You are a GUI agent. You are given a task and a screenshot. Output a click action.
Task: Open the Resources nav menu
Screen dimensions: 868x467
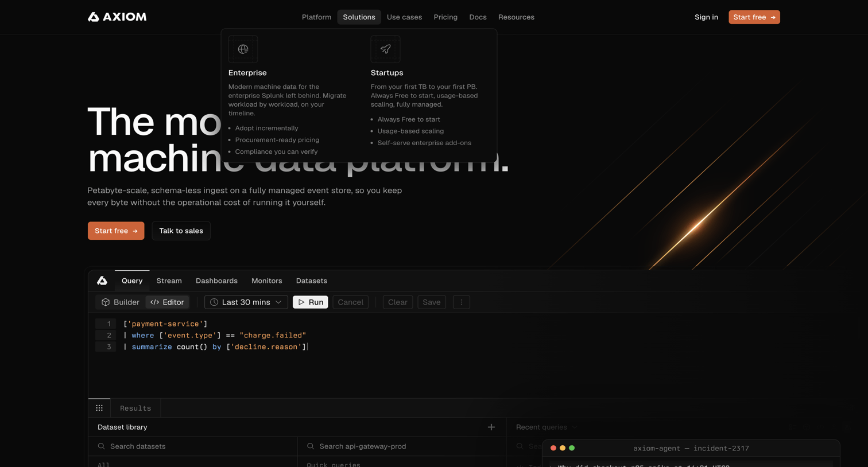(x=516, y=17)
